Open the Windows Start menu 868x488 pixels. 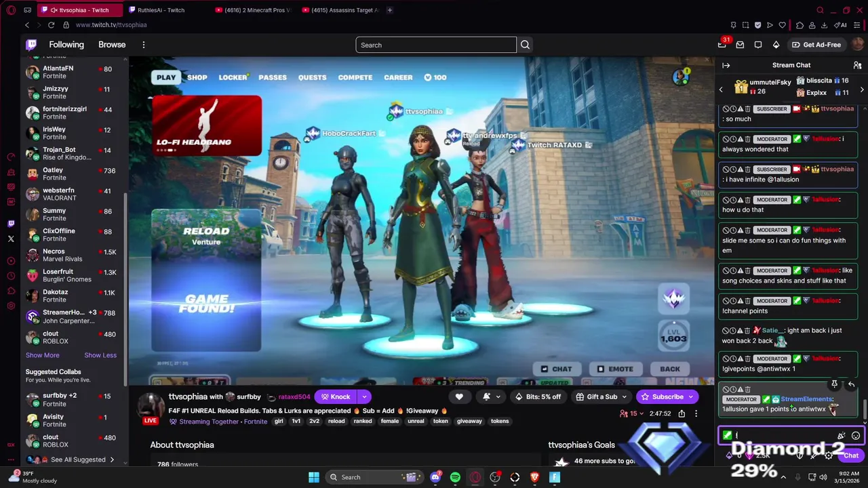coord(314,477)
